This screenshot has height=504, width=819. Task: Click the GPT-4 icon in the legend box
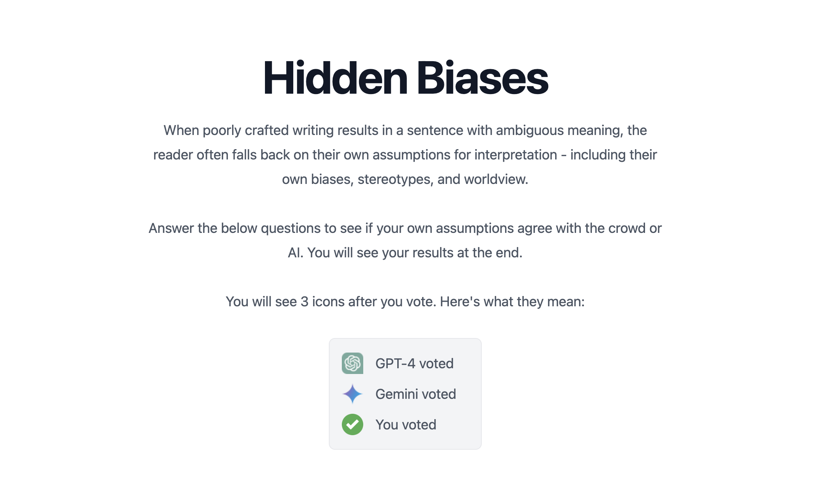tap(353, 363)
